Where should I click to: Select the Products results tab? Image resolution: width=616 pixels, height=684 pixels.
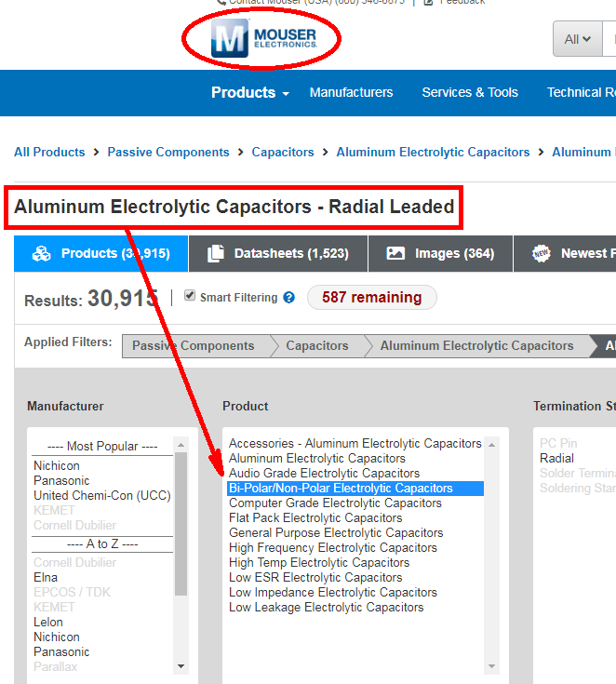pos(100,253)
